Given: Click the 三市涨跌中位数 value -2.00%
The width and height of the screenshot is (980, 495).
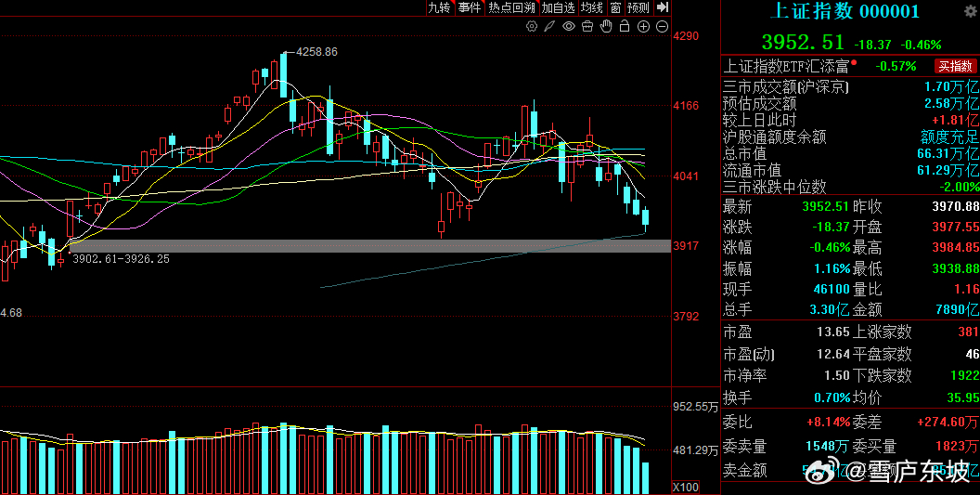Looking at the screenshot, I should [x=960, y=187].
